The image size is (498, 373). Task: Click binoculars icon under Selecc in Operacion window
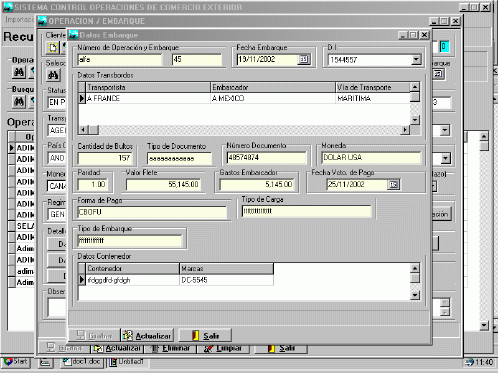53,75
